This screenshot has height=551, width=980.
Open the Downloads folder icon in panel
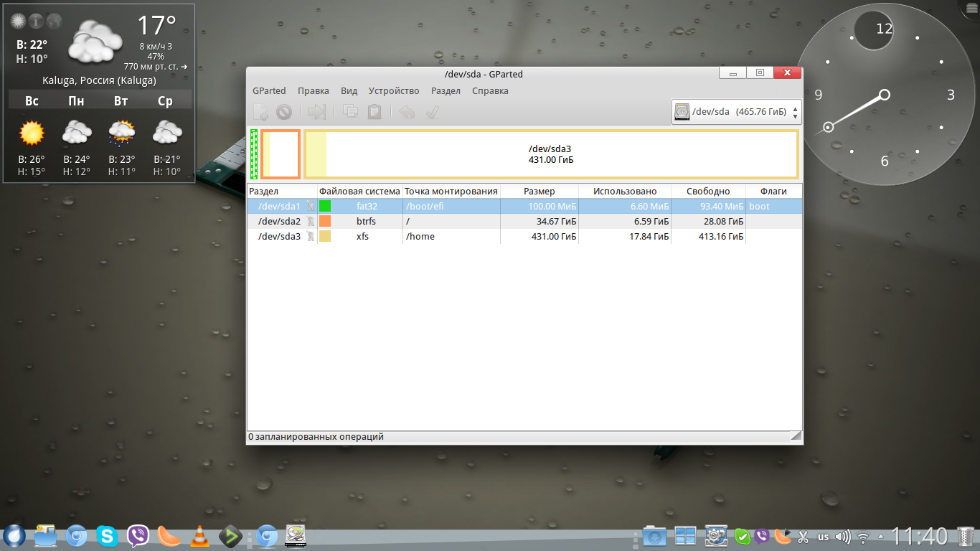654,536
